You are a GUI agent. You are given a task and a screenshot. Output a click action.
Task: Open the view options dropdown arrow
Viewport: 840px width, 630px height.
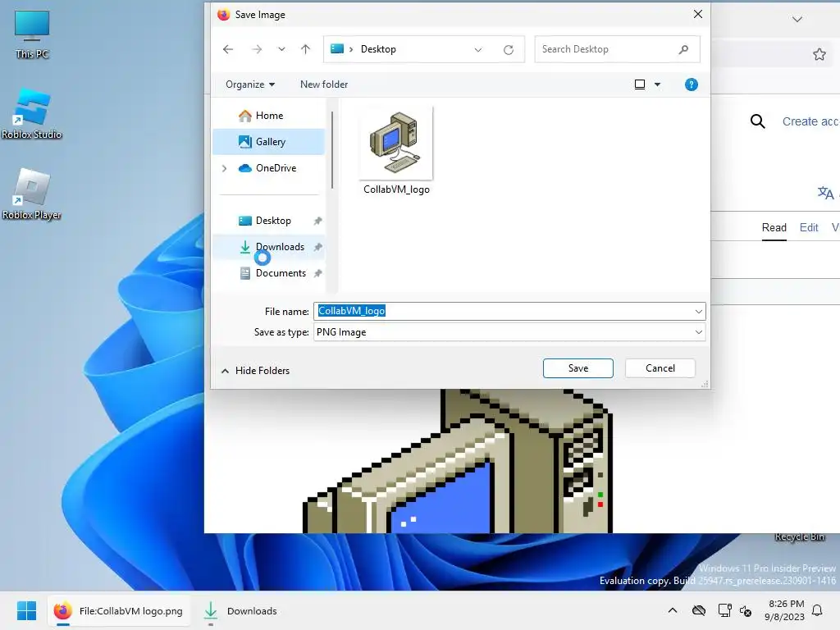[657, 84]
